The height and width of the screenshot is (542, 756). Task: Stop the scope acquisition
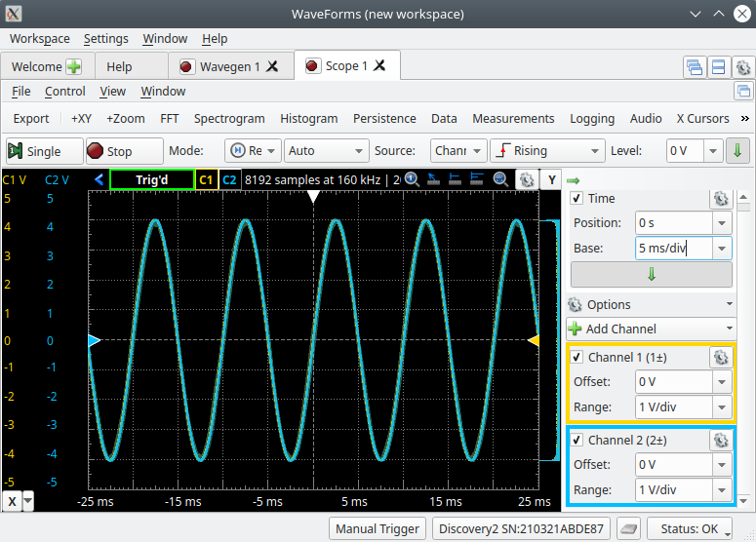(123, 151)
